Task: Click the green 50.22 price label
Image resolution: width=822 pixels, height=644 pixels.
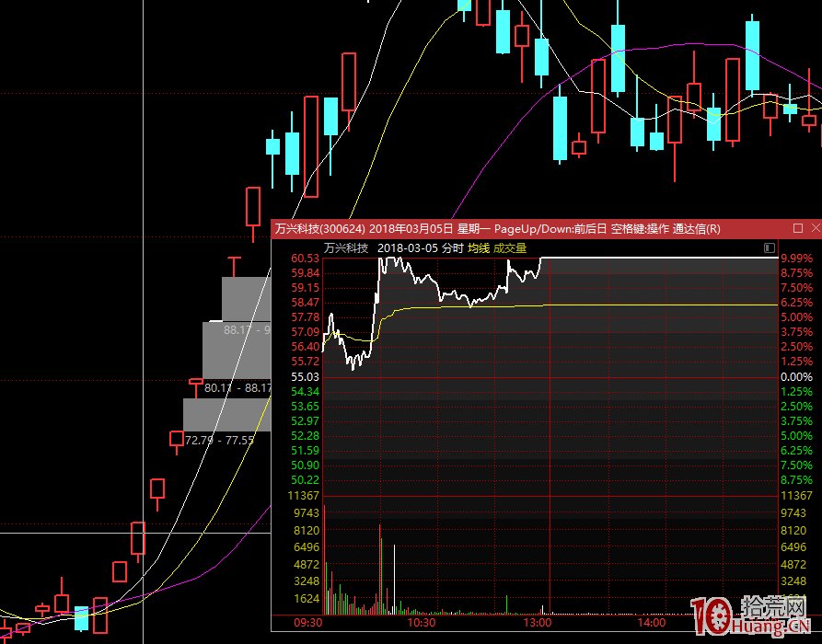Action: (x=306, y=479)
